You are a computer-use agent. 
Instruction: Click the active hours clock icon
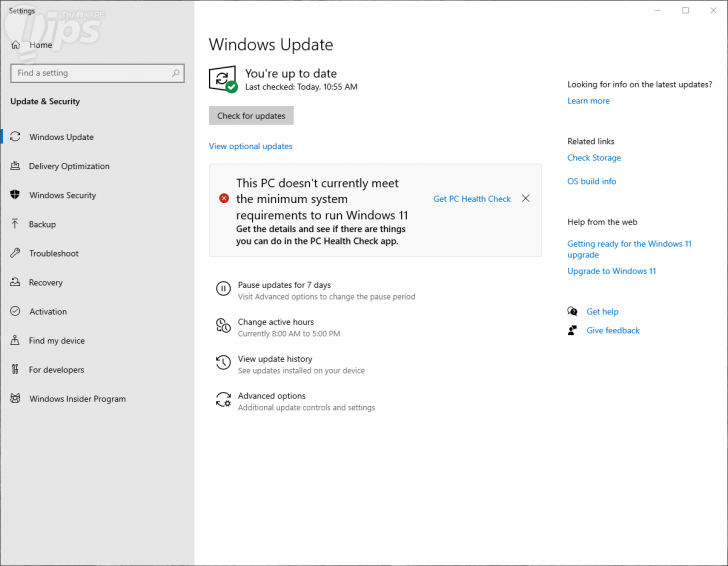click(x=223, y=325)
